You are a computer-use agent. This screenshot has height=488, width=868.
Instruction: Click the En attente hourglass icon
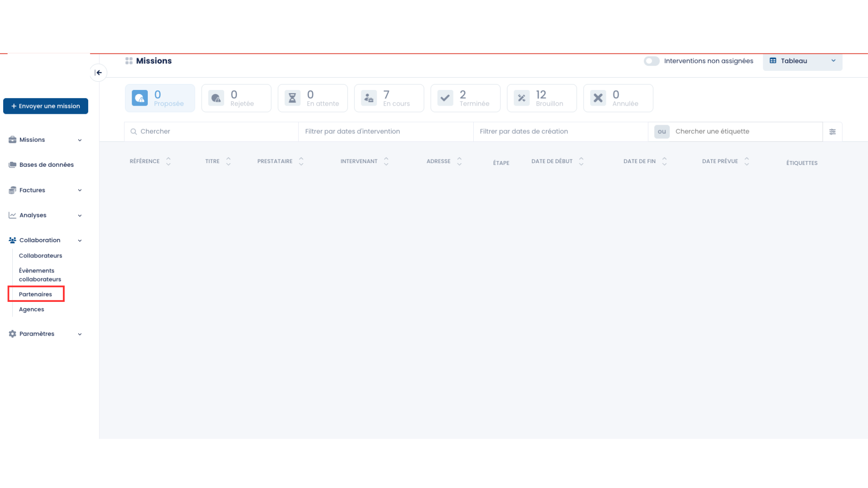coord(292,98)
